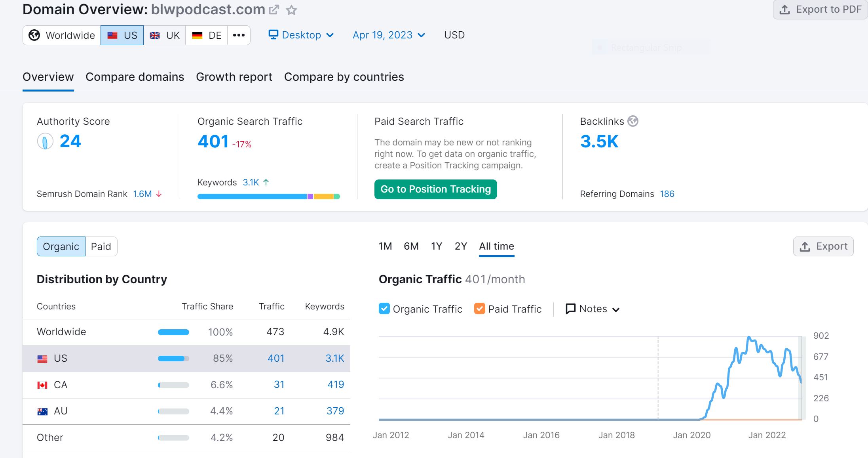
Task: Uncheck the Organic Traffic checkbox
Action: click(x=384, y=309)
